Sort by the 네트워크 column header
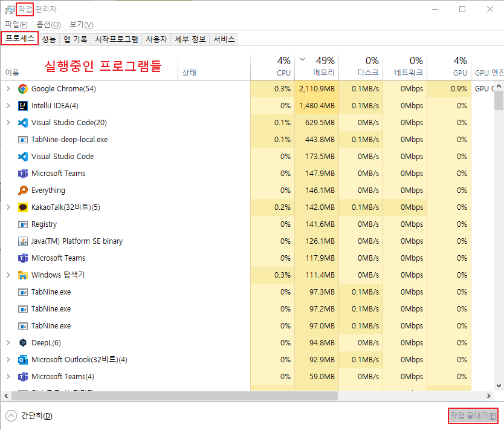Image resolution: width=504 pixels, height=430 pixels. 405,67
